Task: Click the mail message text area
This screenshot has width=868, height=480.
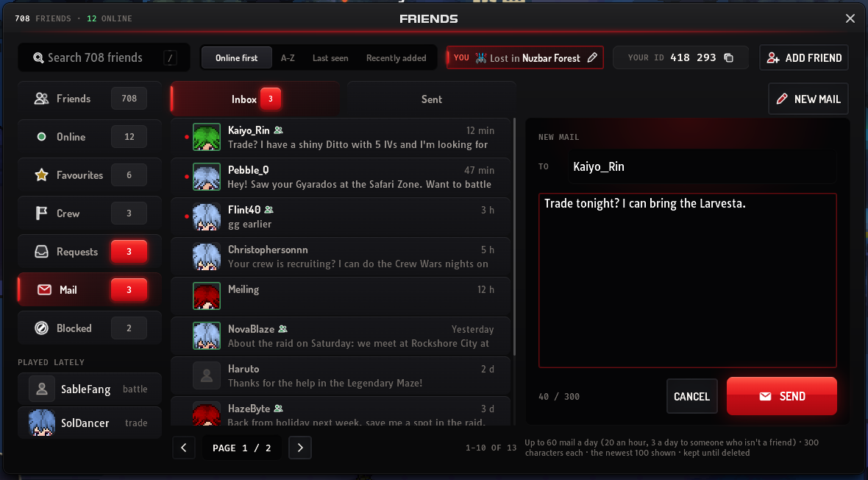Action: [x=688, y=280]
